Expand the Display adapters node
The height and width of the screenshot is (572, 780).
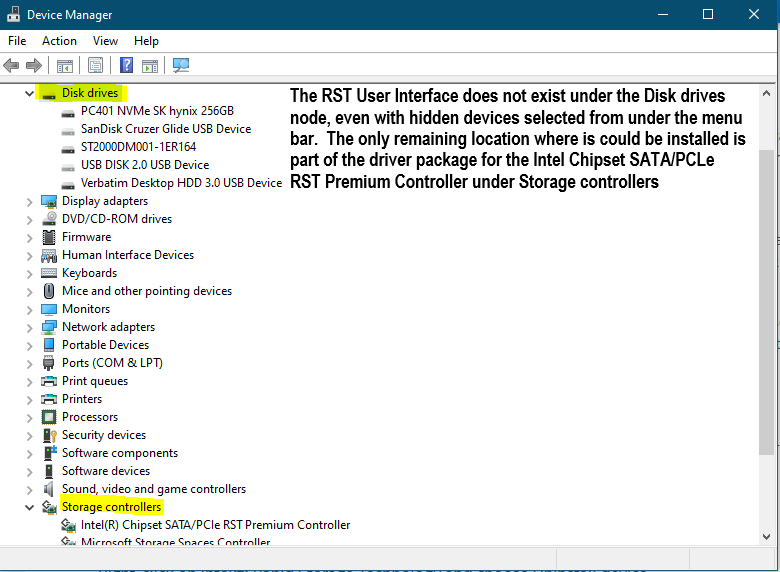(x=28, y=201)
